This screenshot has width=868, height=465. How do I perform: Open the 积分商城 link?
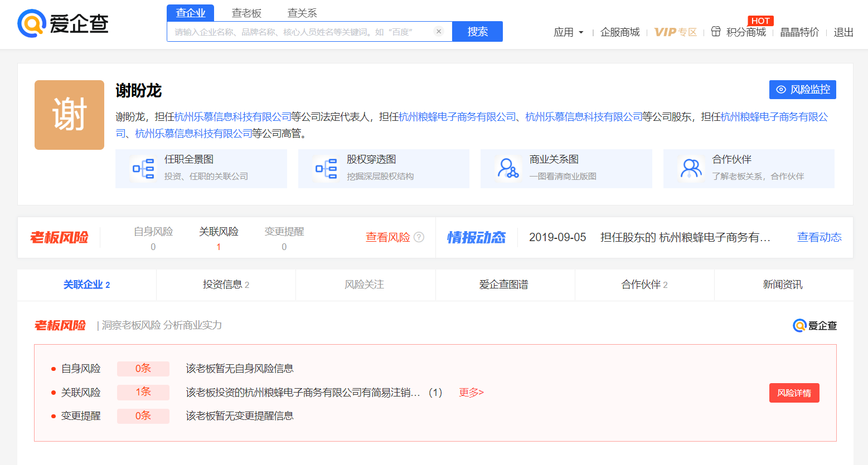coord(746,32)
